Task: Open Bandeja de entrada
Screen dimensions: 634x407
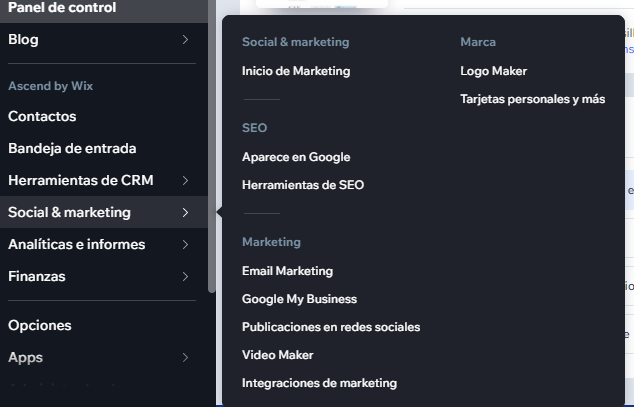Action: pyautogui.click(x=72, y=148)
